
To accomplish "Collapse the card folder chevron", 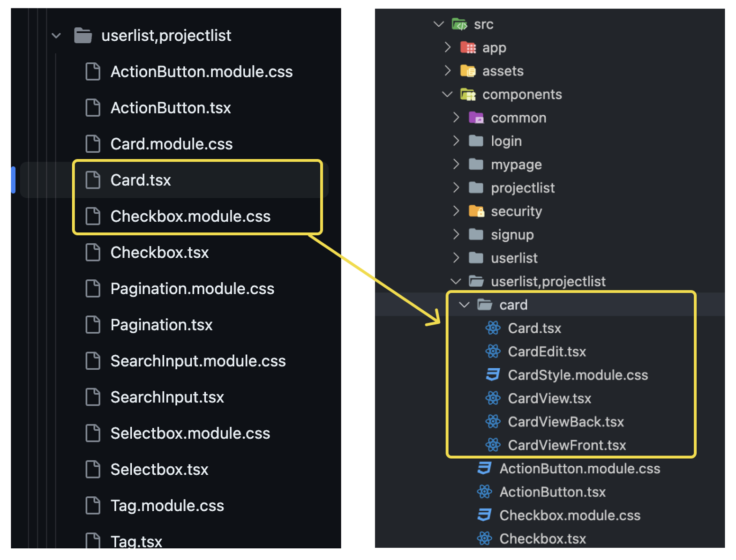I will click(464, 305).
